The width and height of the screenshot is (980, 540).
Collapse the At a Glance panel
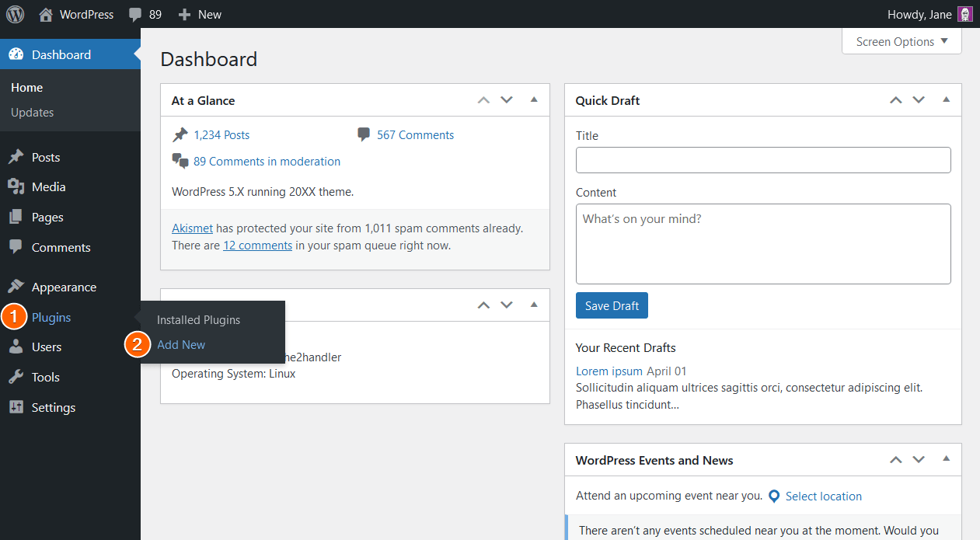pos(534,100)
